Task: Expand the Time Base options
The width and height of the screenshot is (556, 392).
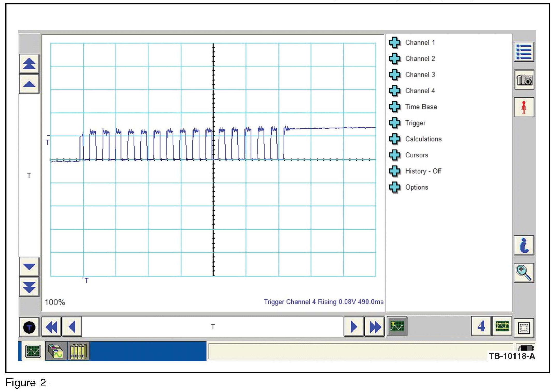Action: (x=421, y=107)
